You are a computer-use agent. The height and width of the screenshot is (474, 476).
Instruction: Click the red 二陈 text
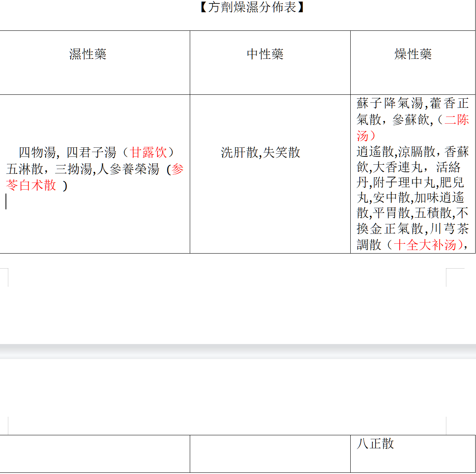point(457,120)
